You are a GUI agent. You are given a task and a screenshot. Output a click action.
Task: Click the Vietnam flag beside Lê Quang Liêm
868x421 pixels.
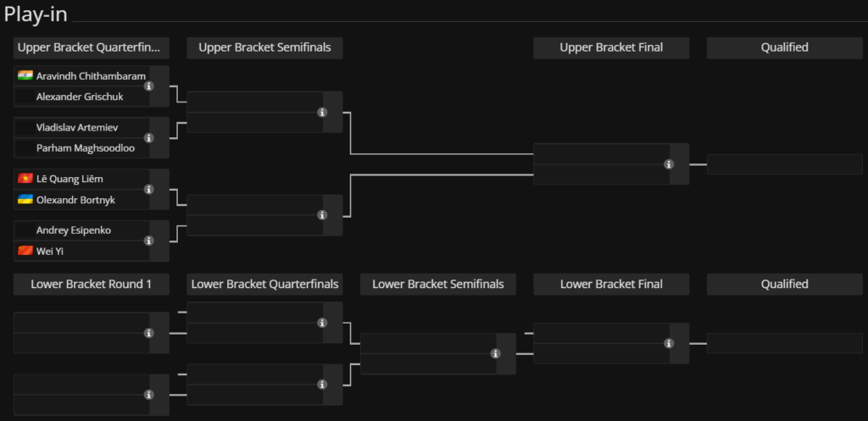tap(25, 179)
